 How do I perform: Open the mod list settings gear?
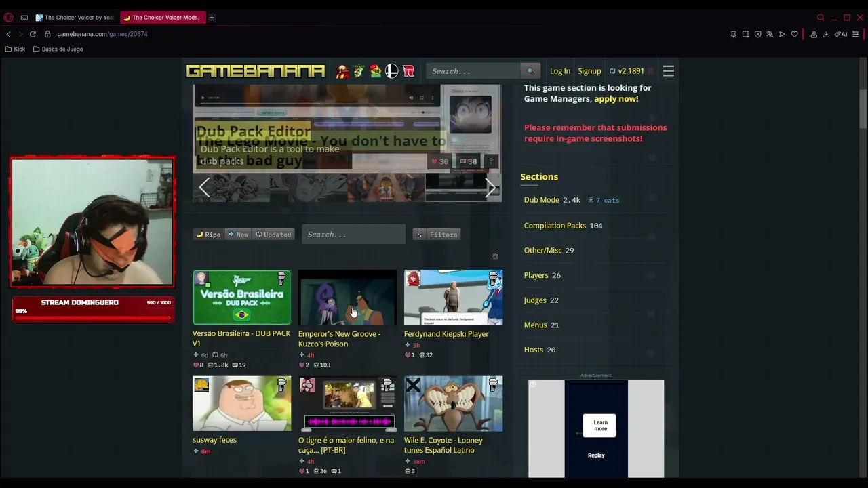pos(495,256)
